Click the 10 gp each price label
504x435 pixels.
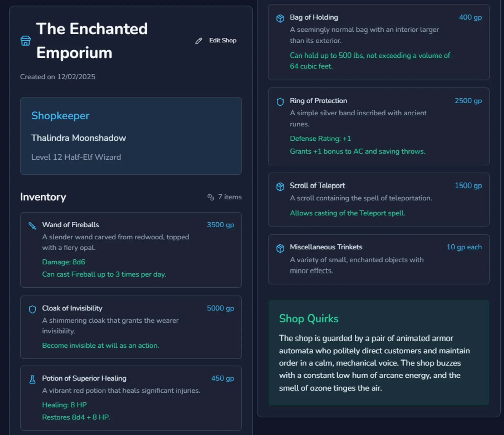click(464, 247)
